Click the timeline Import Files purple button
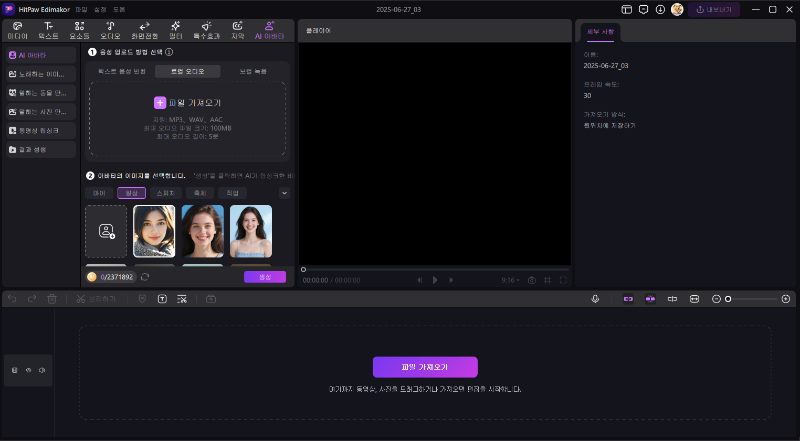Viewport: 800px width, 441px height. (x=425, y=367)
